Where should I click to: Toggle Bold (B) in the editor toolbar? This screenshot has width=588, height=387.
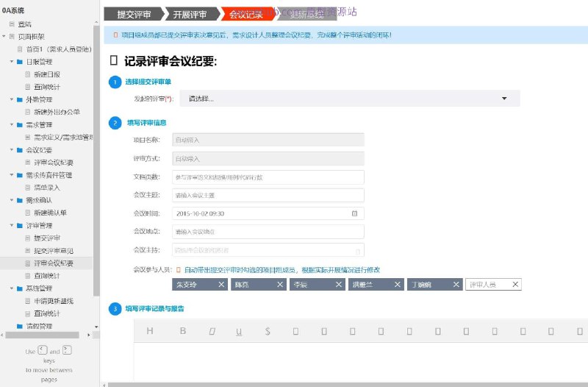183,330
